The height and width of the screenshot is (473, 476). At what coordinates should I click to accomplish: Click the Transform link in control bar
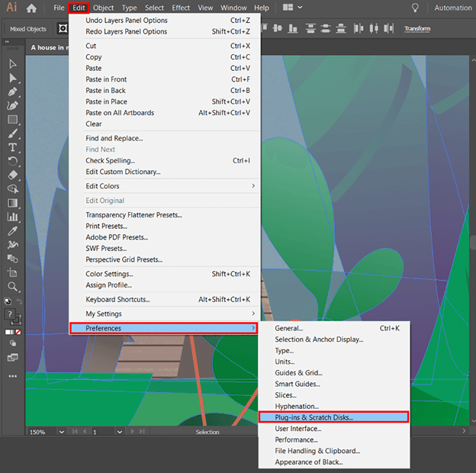click(417, 29)
